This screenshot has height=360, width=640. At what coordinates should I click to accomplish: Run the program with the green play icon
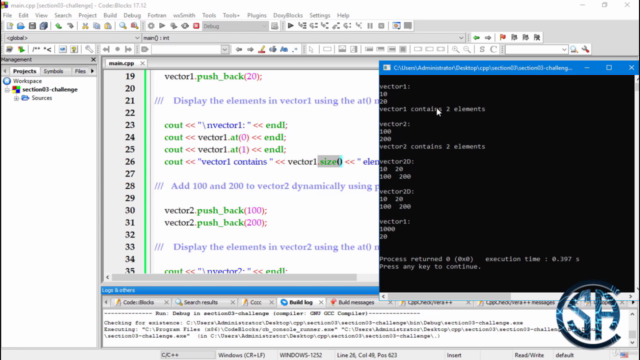[x=162, y=26]
